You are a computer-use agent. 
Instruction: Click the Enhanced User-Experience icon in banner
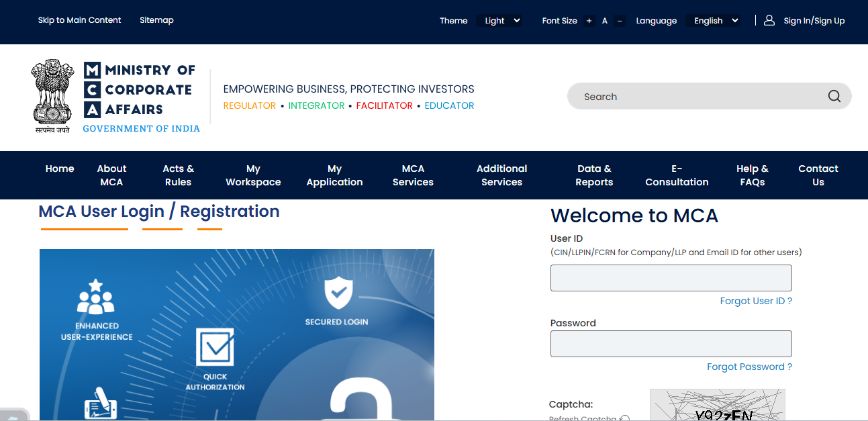coord(96,297)
